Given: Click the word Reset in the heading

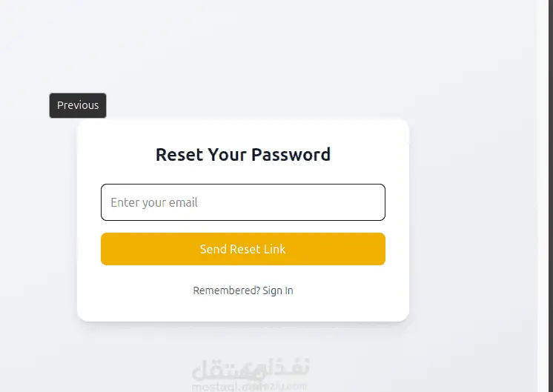Looking at the screenshot, I should [179, 155].
